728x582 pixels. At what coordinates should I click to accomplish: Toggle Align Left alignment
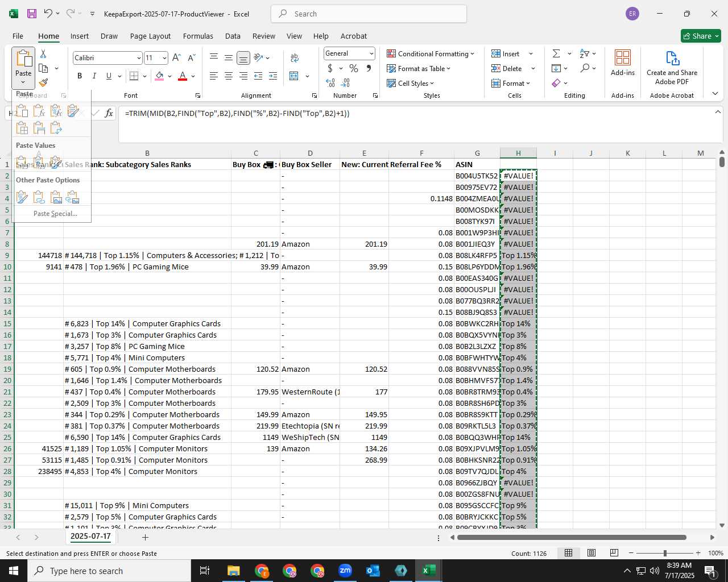pyautogui.click(x=213, y=76)
